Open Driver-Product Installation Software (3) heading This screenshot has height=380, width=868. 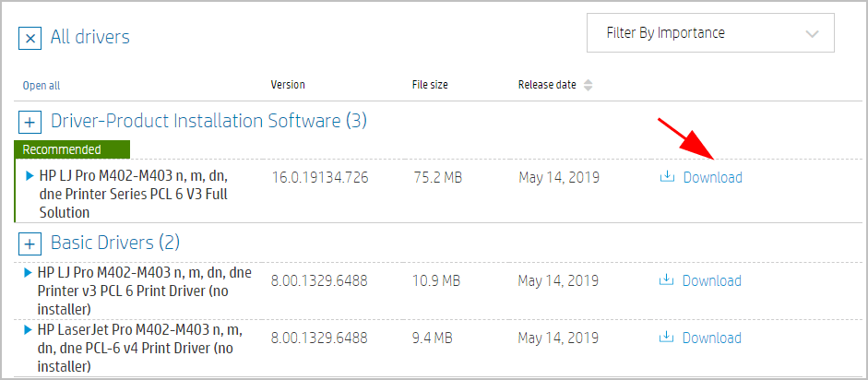208,121
